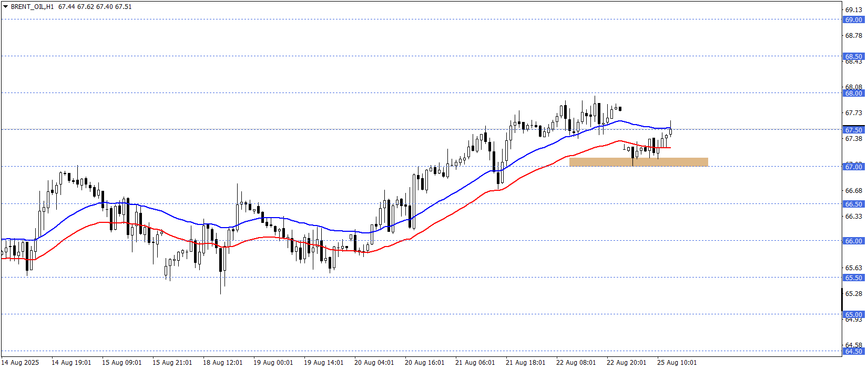This screenshot has height=369, width=868.
Task: Click the 15 Aug 21:01 time label
Action: pyautogui.click(x=172, y=363)
